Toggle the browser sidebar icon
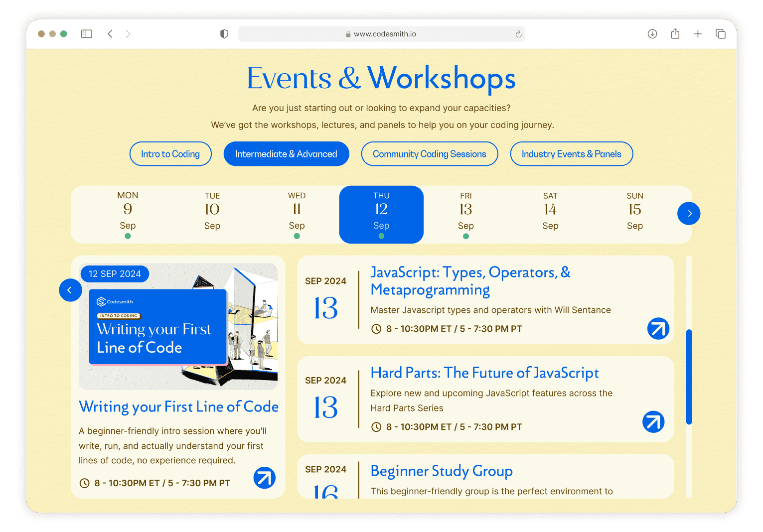 87,34
